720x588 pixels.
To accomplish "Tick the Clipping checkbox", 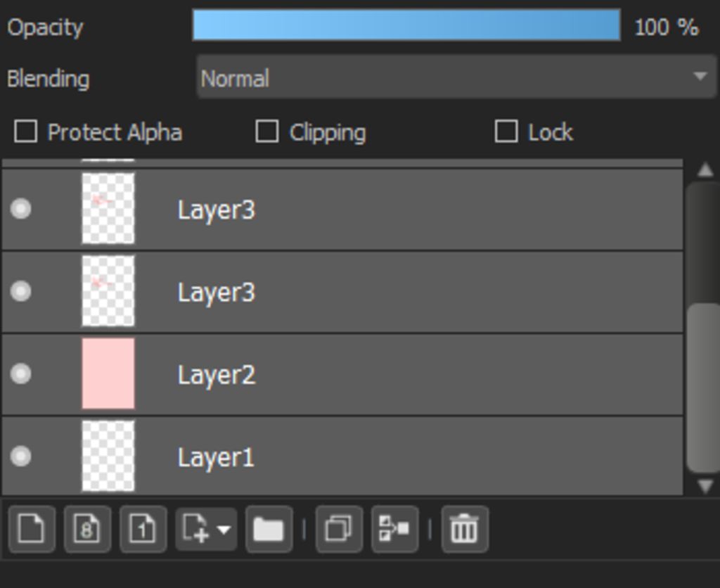I will (x=266, y=132).
